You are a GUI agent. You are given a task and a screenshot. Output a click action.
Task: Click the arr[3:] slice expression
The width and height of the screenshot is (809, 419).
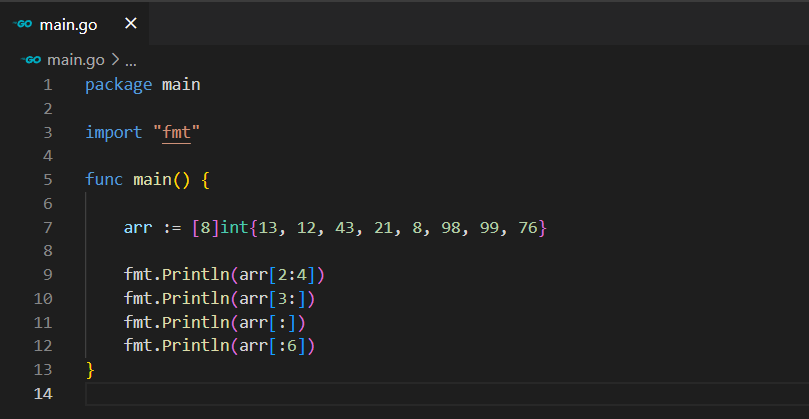[x=278, y=298]
